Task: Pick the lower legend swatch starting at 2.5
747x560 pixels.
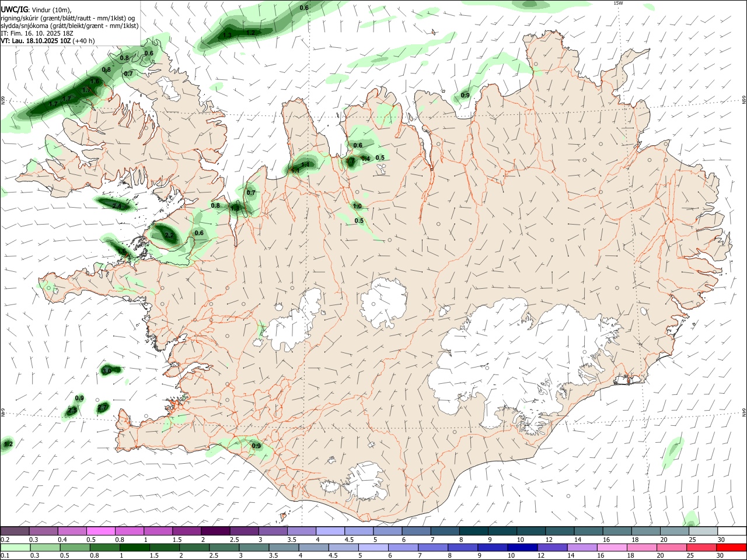Action: 224,548
